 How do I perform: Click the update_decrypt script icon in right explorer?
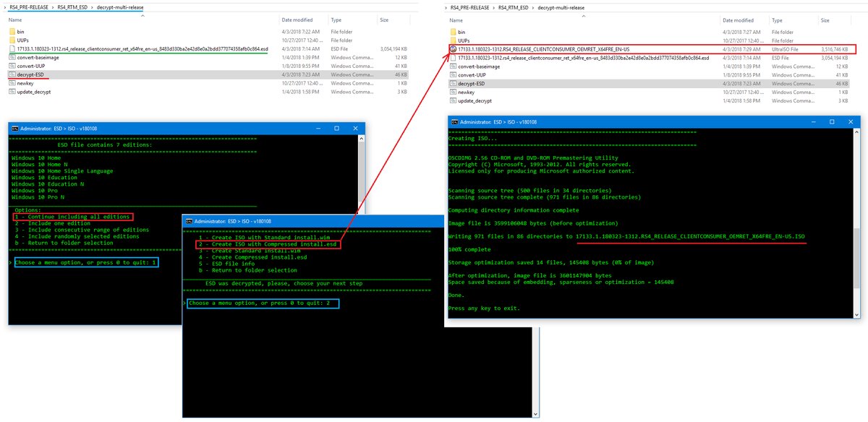click(453, 100)
